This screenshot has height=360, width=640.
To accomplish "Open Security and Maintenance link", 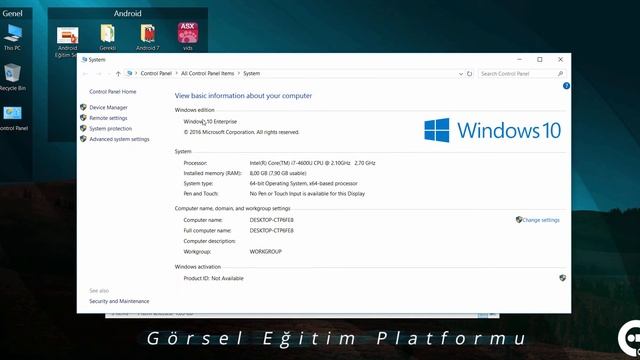I will (119, 301).
